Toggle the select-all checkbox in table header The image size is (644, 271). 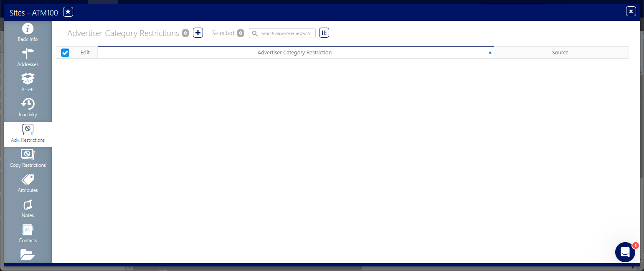[65, 52]
